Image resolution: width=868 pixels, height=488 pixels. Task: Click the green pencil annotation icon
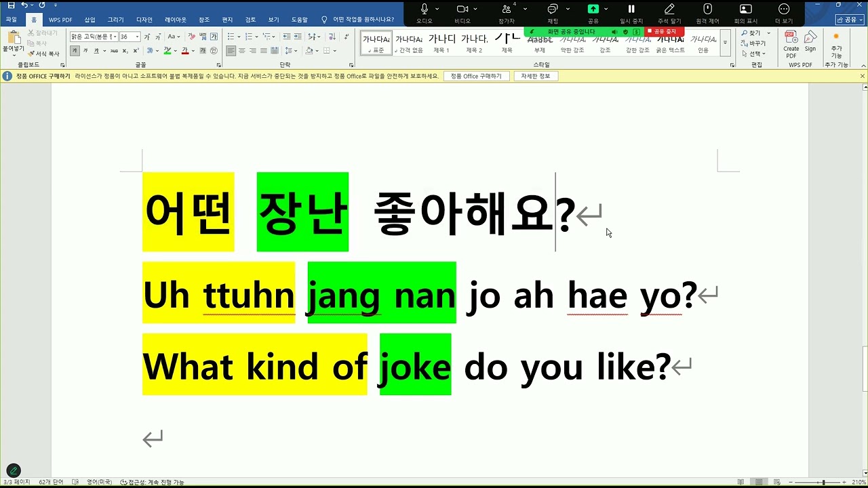pyautogui.click(x=14, y=470)
